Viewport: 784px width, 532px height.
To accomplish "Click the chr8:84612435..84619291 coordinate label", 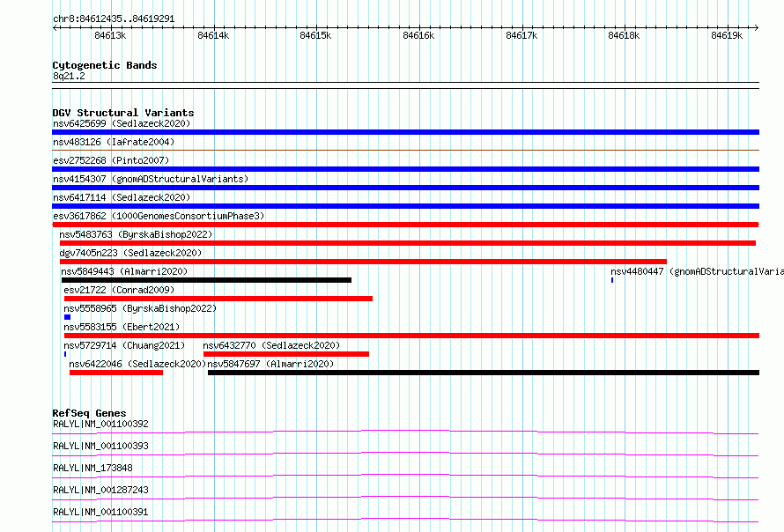I will pos(114,19).
